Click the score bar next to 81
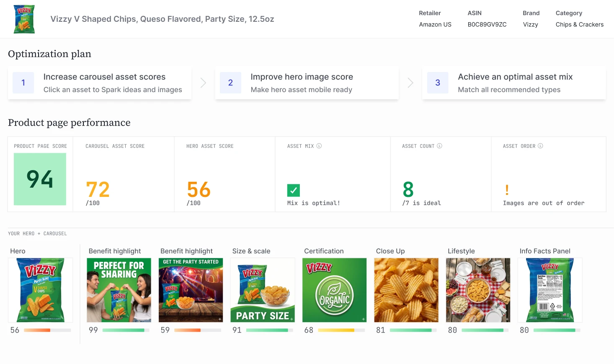The width and height of the screenshot is (614, 364). pos(413,330)
